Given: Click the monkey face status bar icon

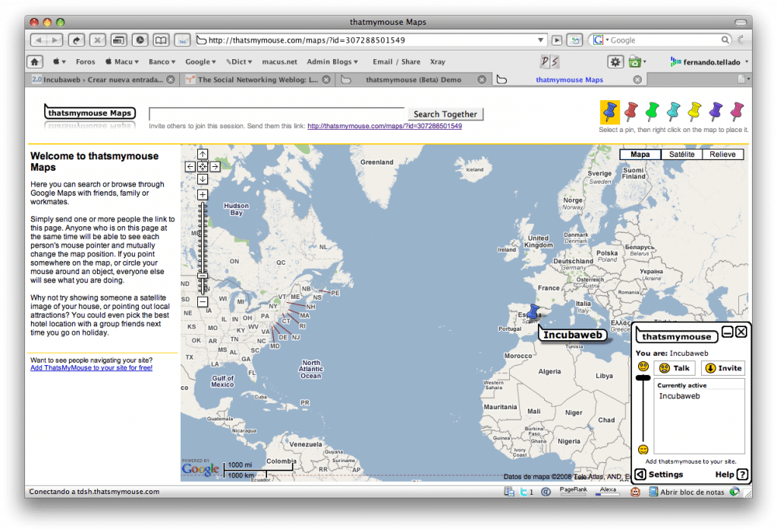Looking at the screenshot, I should (x=635, y=492).
